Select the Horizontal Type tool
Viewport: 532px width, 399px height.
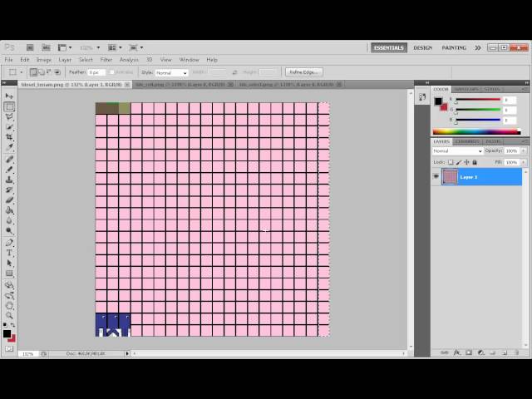click(9, 253)
